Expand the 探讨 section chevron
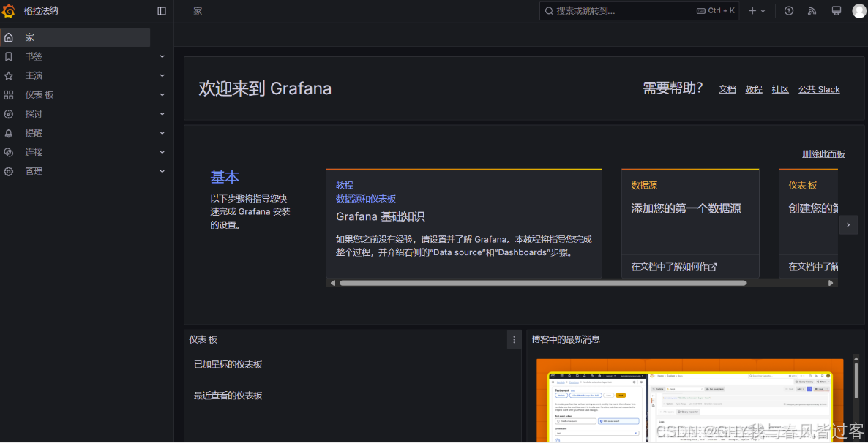This screenshot has width=868, height=446. [162, 114]
